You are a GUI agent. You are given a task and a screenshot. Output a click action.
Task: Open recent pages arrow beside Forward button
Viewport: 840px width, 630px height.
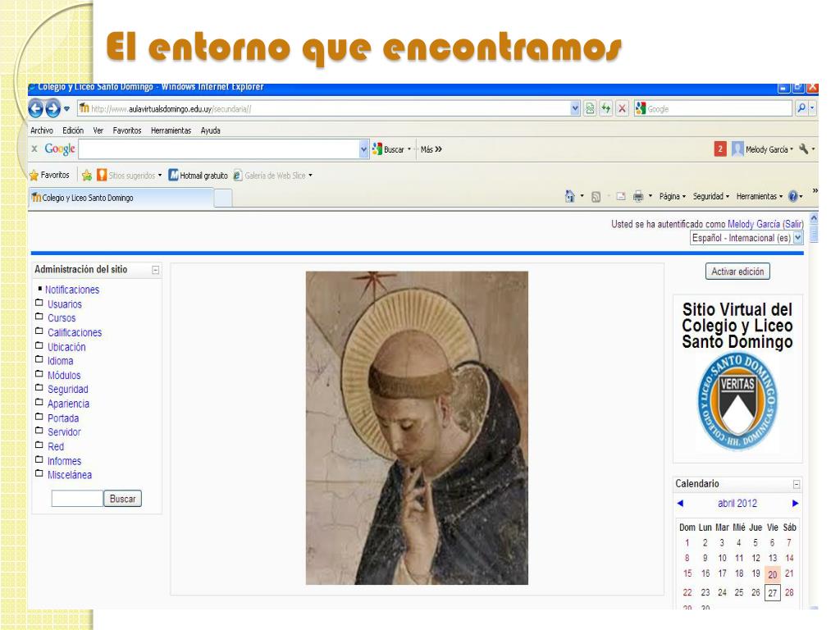[x=67, y=109]
